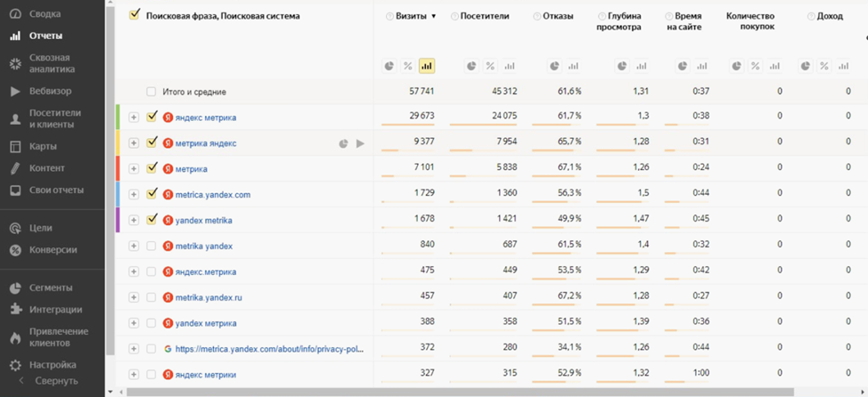Open the privacy-policy URL phrase link
The width and height of the screenshot is (868, 397).
[270, 349]
